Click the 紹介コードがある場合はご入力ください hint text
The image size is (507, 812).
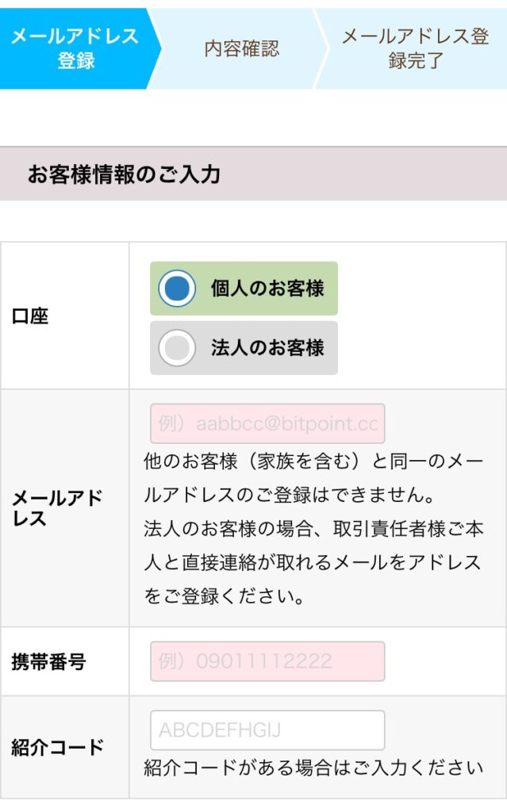click(313, 768)
